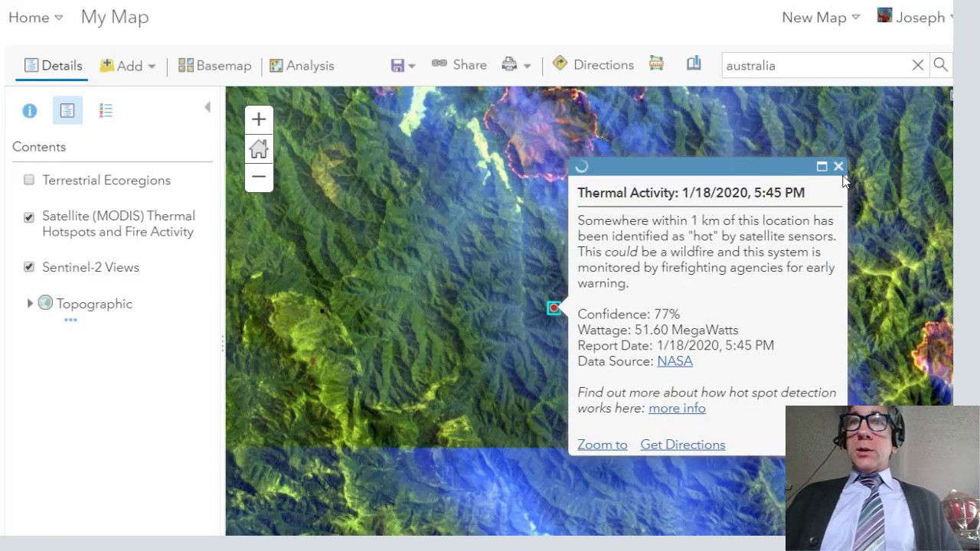Viewport: 980px width, 551px height.
Task: Open the Home menu dropdown
Action: pos(35,18)
